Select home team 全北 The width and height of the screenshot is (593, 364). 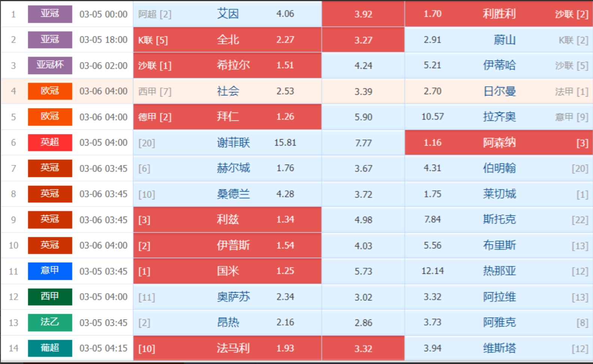tap(228, 39)
